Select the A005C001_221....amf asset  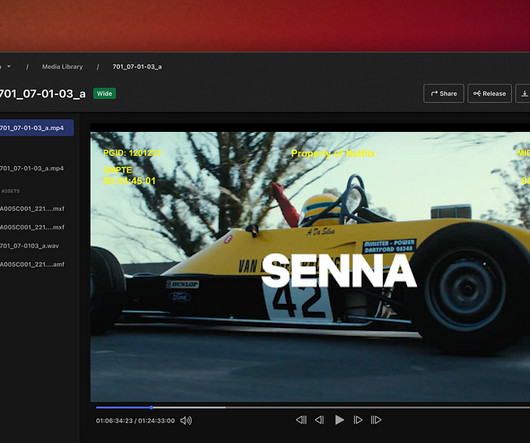[32, 264]
